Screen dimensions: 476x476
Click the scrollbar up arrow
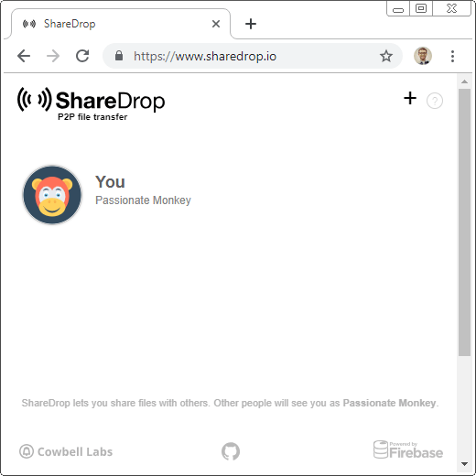click(x=464, y=81)
